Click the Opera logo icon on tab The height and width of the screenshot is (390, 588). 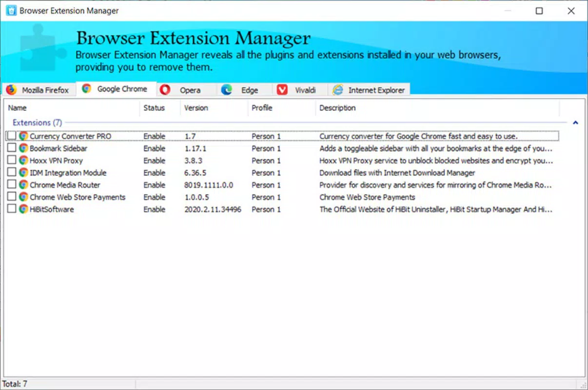pyautogui.click(x=165, y=90)
